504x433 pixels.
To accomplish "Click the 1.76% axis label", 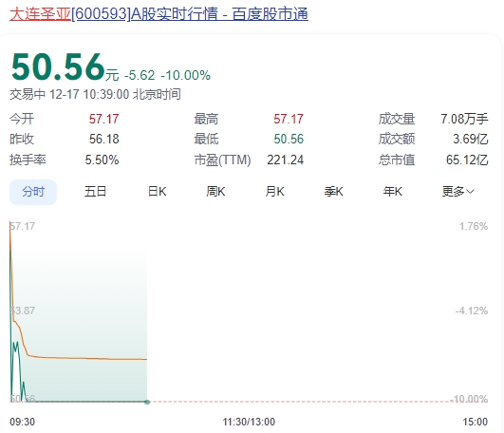I will click(474, 226).
